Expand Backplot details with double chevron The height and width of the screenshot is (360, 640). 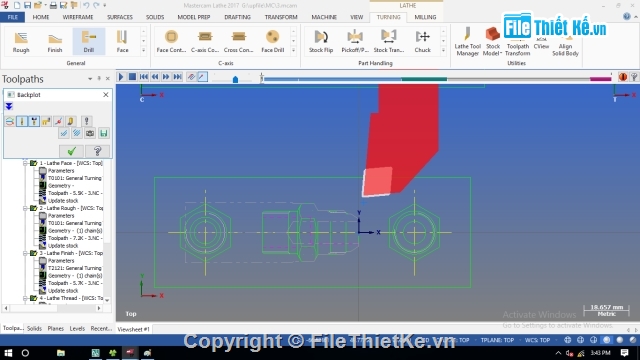click(9, 107)
